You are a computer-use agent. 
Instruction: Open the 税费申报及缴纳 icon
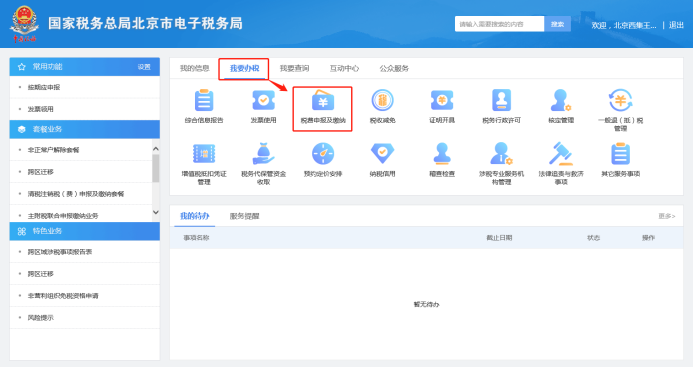pos(323,101)
